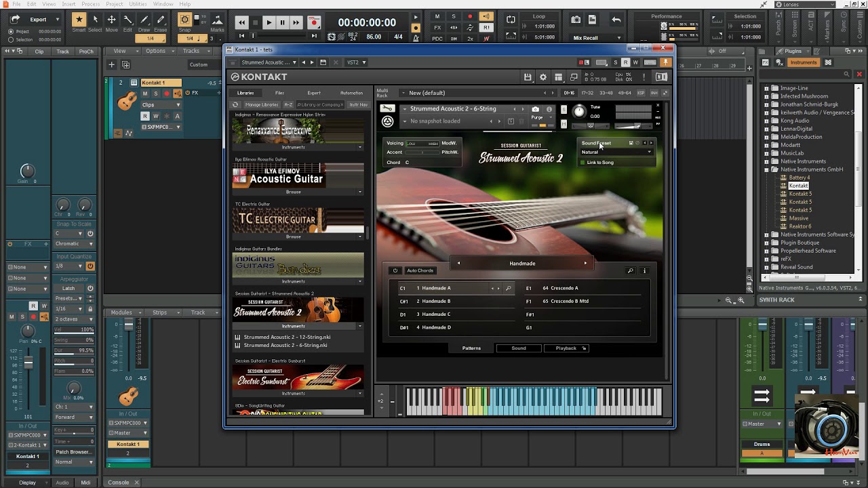This screenshot has width=868, height=488.
Task: Choose the Move tool in the toolbar
Action: coord(111,20)
